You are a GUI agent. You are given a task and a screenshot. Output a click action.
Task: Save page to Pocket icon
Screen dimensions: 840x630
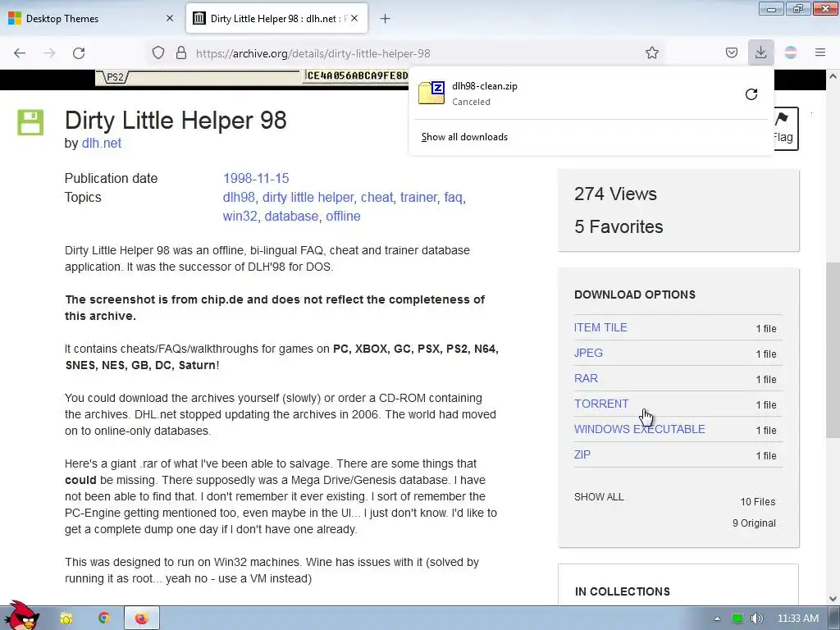point(732,52)
